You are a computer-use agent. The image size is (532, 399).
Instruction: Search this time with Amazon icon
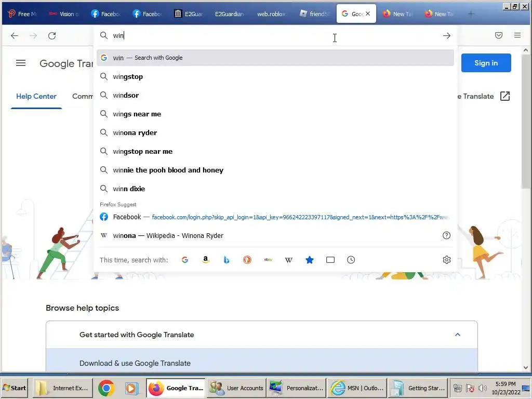tap(206, 260)
